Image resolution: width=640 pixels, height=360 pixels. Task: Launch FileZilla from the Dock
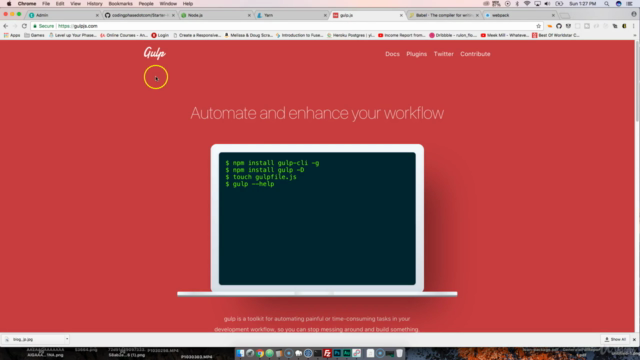click(327, 353)
